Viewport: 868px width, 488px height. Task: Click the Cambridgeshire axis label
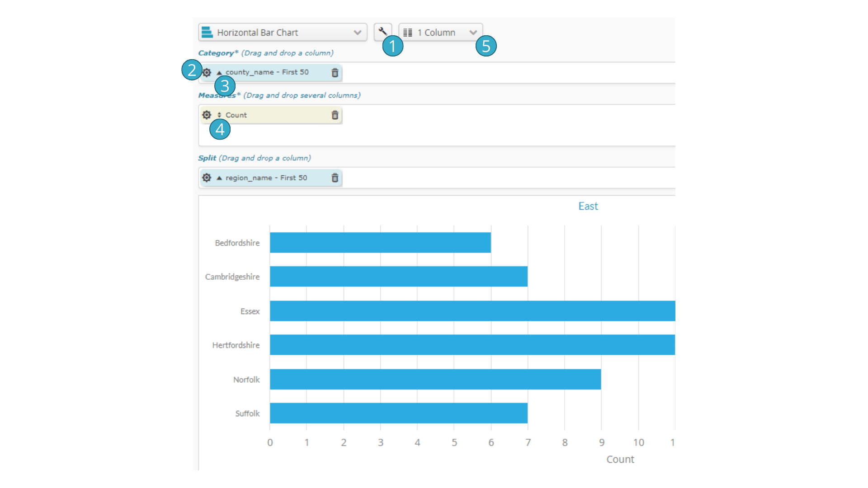tap(232, 277)
